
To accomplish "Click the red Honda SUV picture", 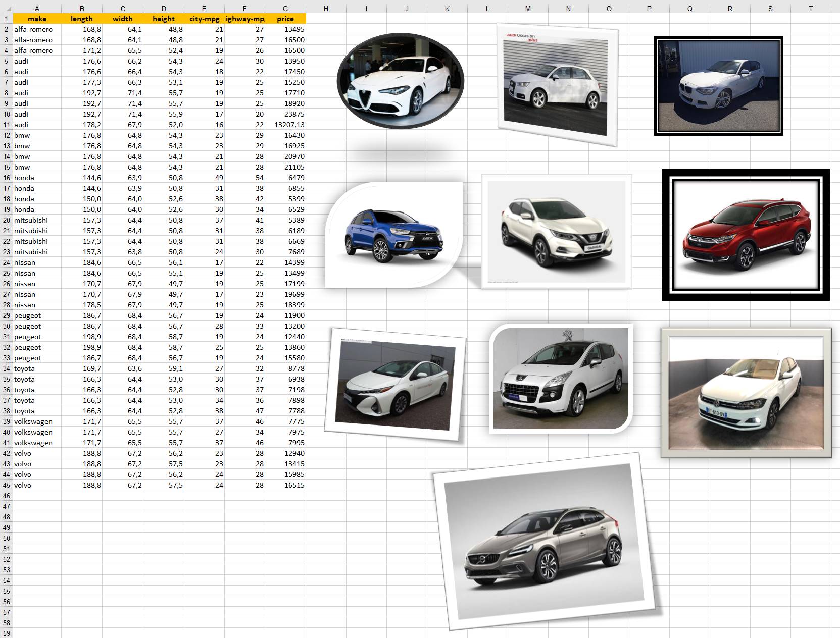I will (x=746, y=235).
